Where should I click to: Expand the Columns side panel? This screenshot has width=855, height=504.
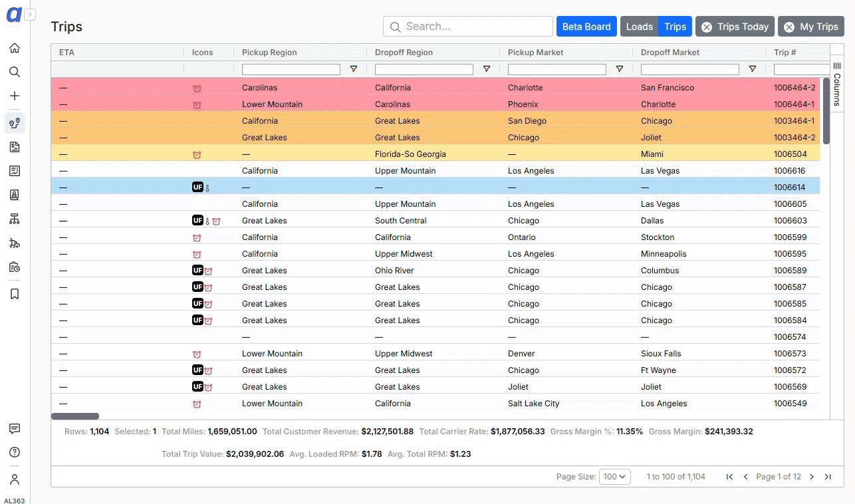coord(837,84)
